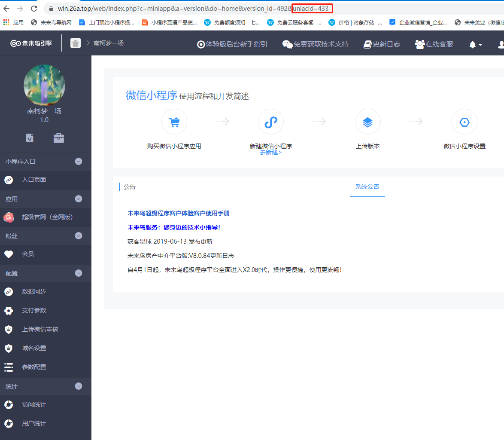Click the 超级官网 app logo icon

9,217
